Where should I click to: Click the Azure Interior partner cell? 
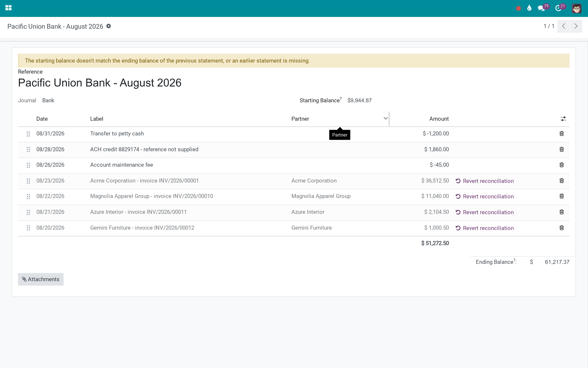(308, 212)
